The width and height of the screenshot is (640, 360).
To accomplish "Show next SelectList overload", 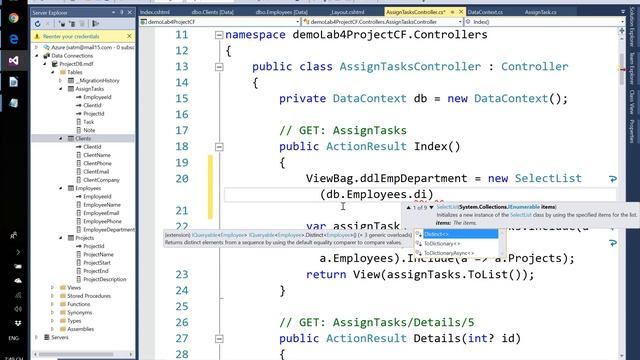I will click(431, 208).
